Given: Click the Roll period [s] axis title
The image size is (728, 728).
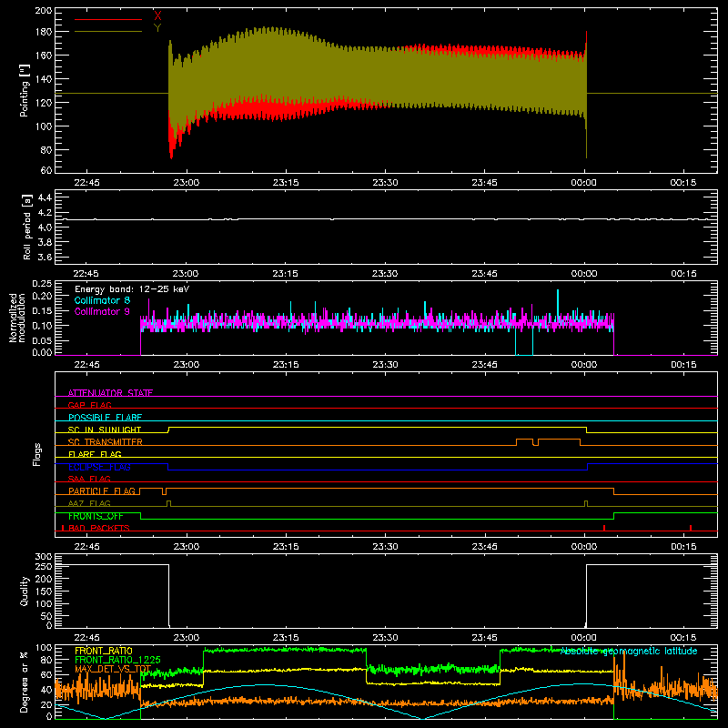Looking at the screenshot, I should [26, 227].
